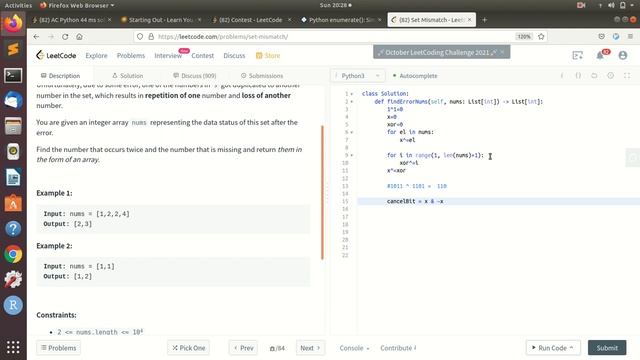Open Firefox application menu
Screen dimensions: 640x360
click(630, 37)
